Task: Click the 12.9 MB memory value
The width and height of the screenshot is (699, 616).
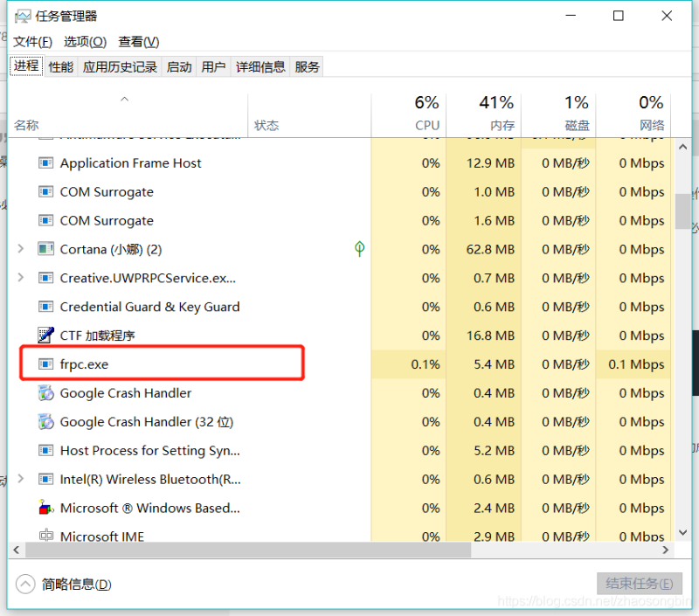Action: (490, 163)
